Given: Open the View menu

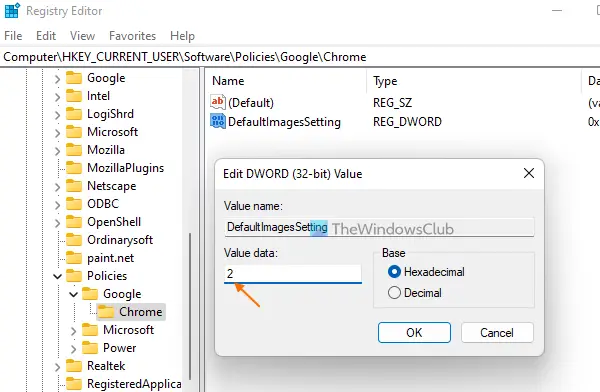Looking at the screenshot, I should pyautogui.click(x=82, y=36).
